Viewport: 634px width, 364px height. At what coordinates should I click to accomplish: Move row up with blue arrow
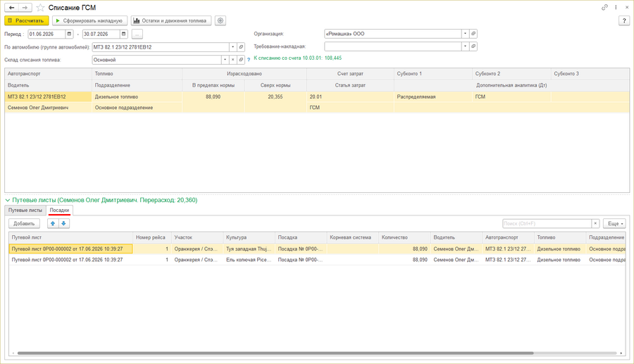click(x=53, y=223)
